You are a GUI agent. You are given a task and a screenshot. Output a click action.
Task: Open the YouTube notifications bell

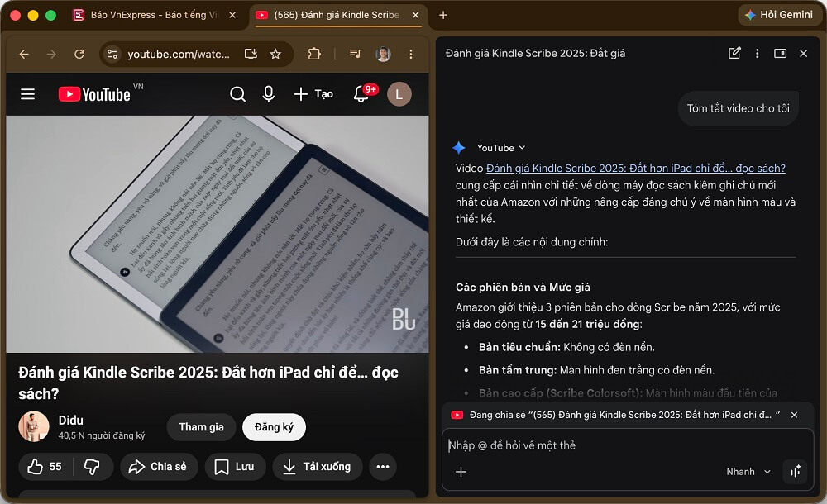pyautogui.click(x=361, y=93)
